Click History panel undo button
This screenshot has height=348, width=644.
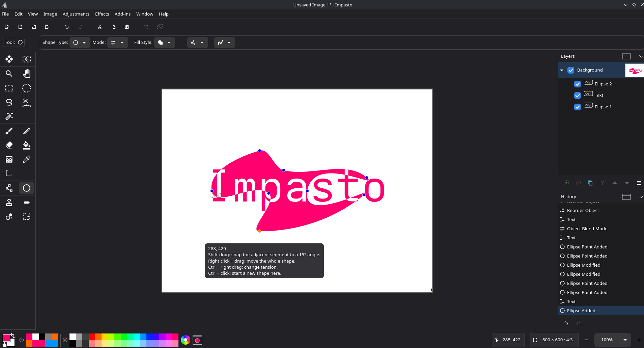pos(566,323)
